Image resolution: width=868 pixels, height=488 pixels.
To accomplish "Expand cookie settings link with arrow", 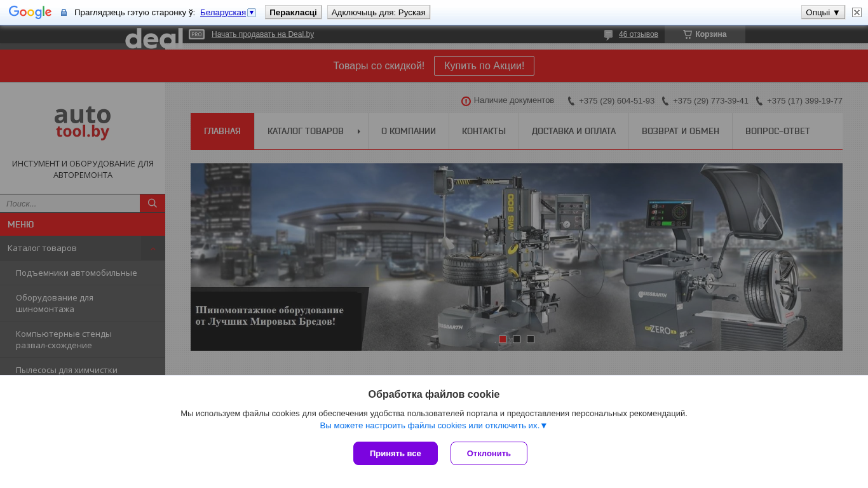I will 433,426.
